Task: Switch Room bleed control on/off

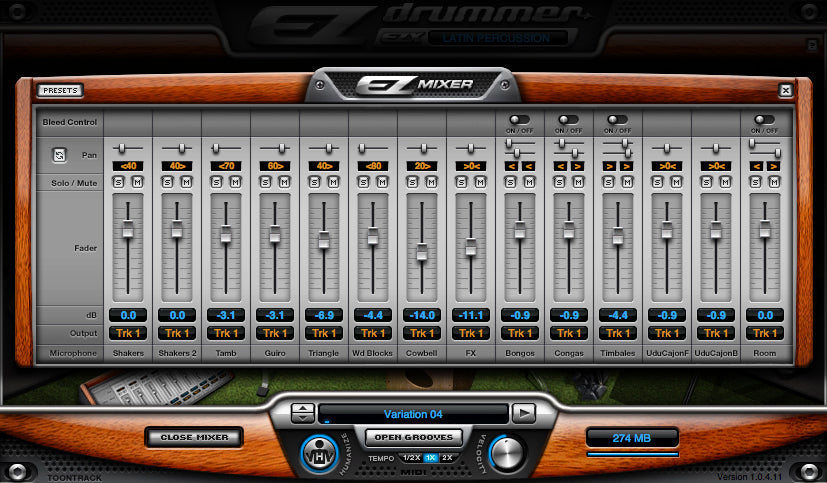Action: click(x=765, y=119)
